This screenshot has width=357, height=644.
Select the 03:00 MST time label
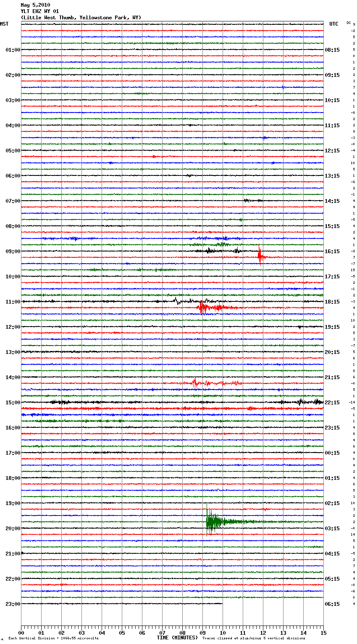[x=13, y=100]
